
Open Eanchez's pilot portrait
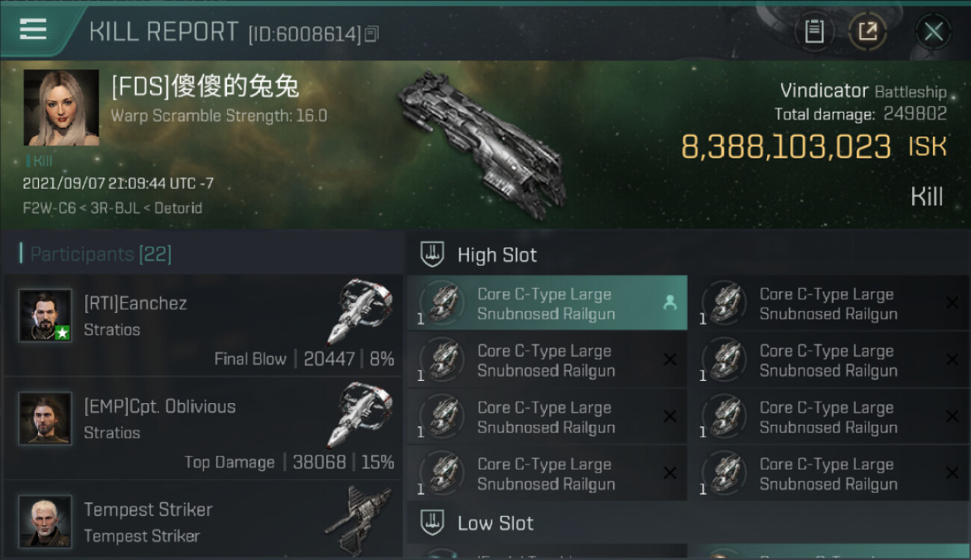click(x=45, y=316)
